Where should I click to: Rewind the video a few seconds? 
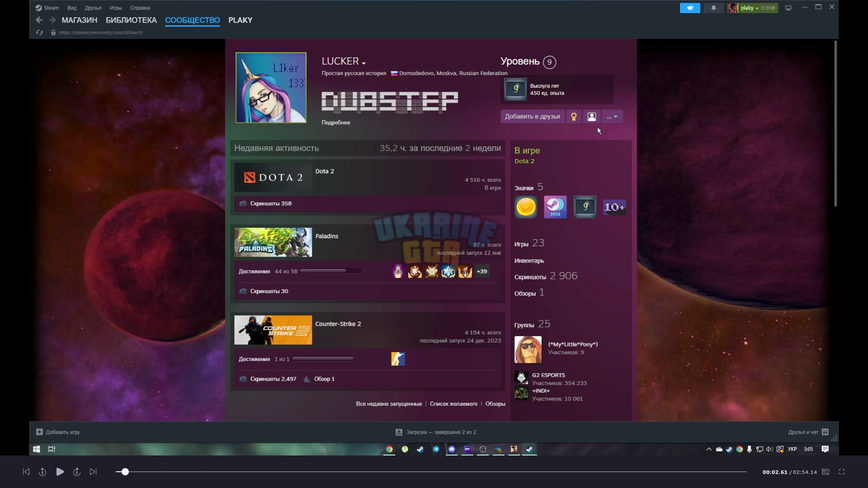point(42,472)
